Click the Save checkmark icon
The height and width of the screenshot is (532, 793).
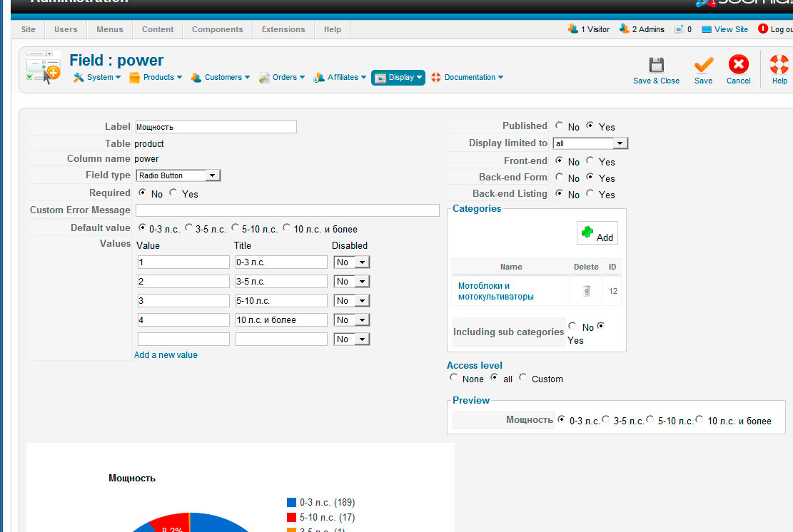[x=703, y=65]
